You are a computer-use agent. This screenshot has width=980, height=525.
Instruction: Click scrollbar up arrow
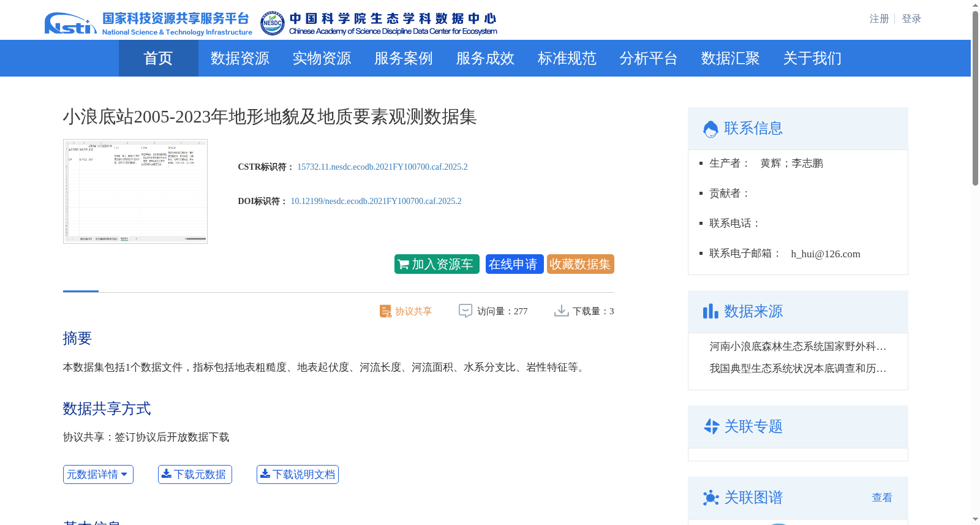click(975, 5)
